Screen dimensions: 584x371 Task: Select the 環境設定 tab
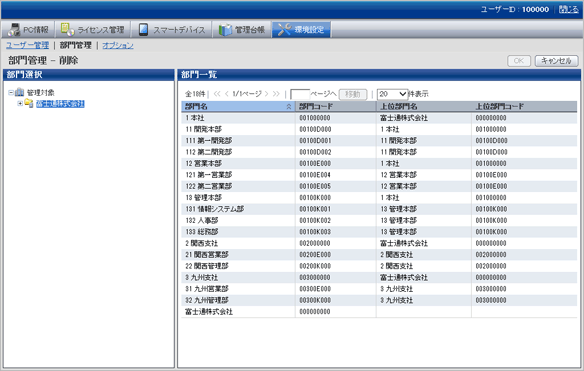(x=301, y=29)
